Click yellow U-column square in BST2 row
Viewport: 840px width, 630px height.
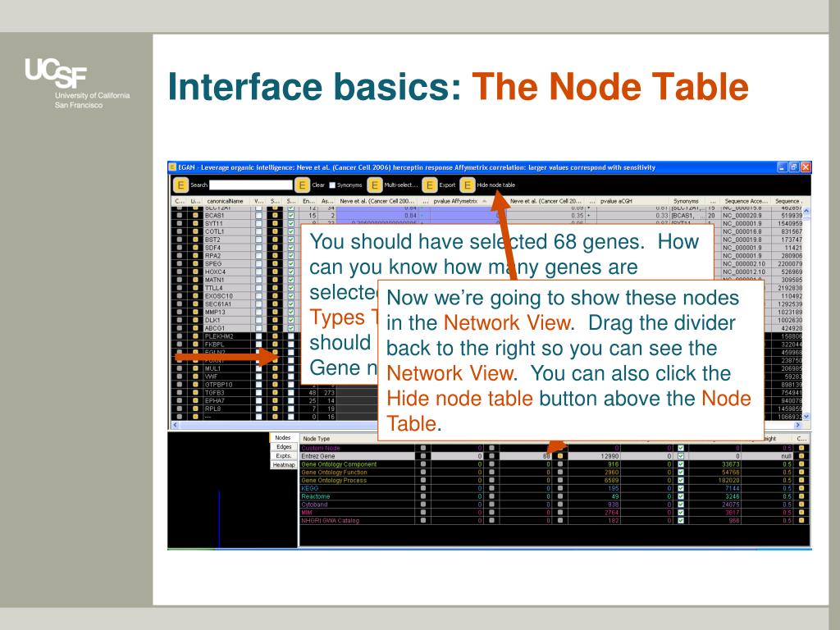[x=195, y=240]
